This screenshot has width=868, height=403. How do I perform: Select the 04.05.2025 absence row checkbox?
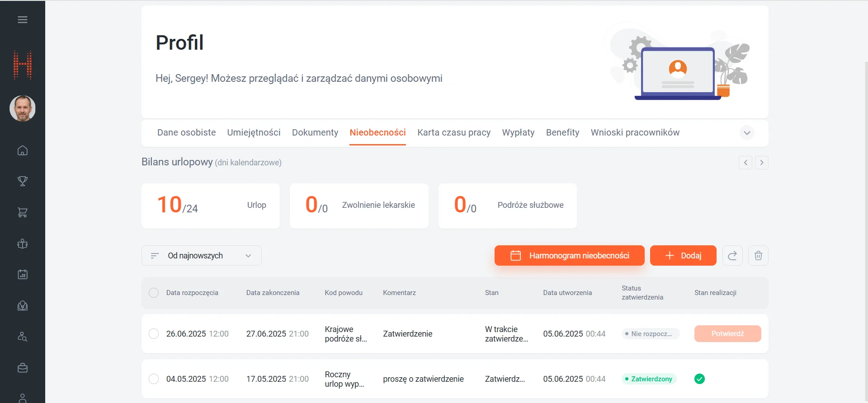(154, 379)
